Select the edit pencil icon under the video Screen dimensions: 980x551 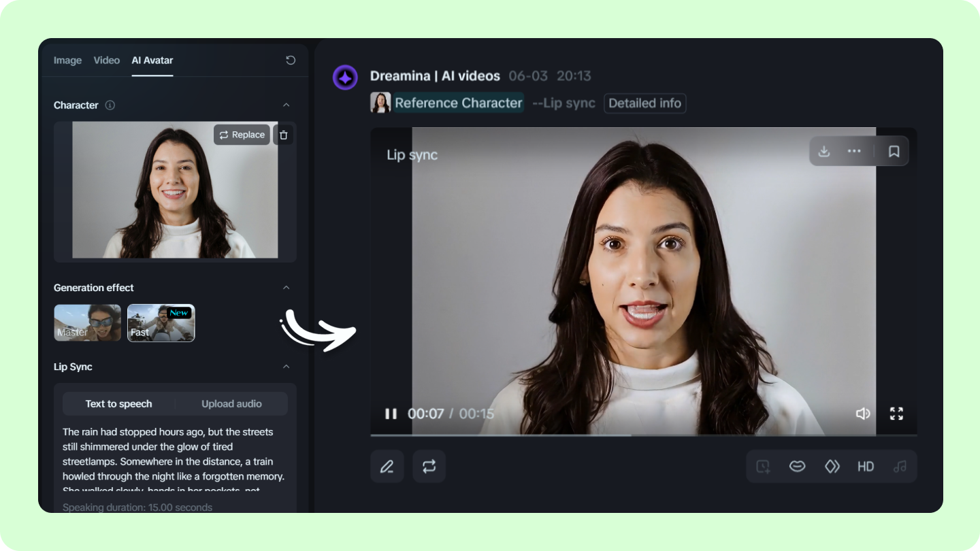click(387, 466)
